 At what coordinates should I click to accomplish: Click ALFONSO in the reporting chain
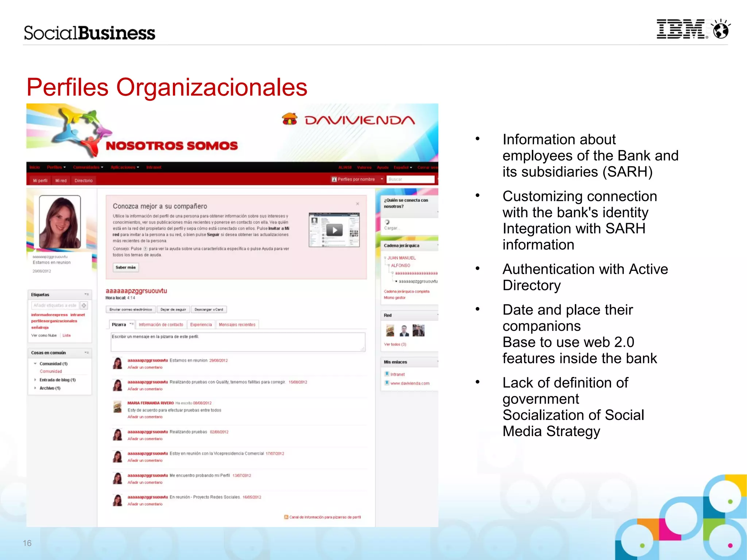coord(400,266)
